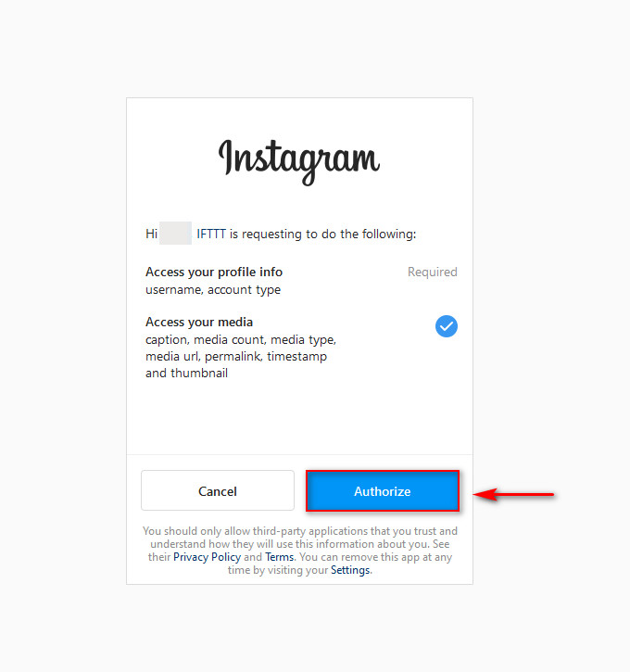Click the third-party applications warning text
This screenshot has width=630, height=672.
coord(300,551)
